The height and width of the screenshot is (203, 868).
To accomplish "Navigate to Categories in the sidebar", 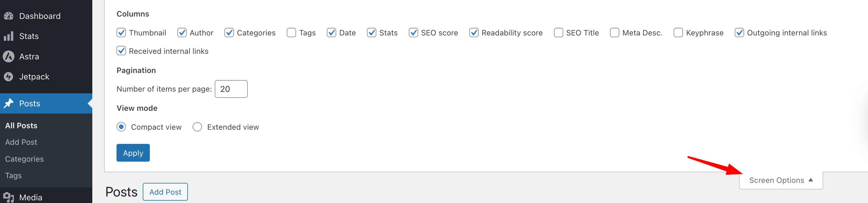I will point(24,159).
